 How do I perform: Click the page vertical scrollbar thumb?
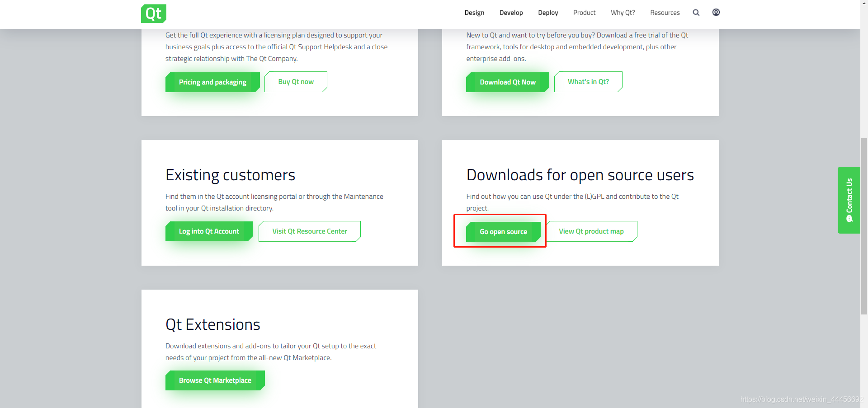[864, 226]
